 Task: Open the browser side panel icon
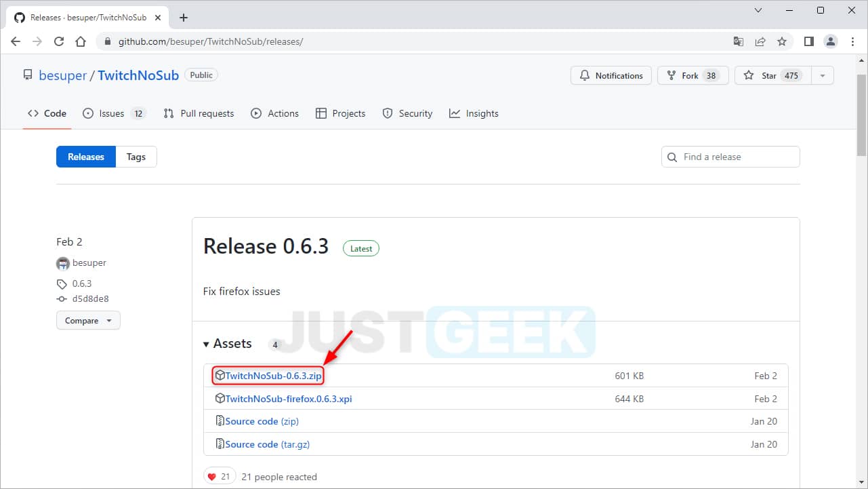pos(809,41)
